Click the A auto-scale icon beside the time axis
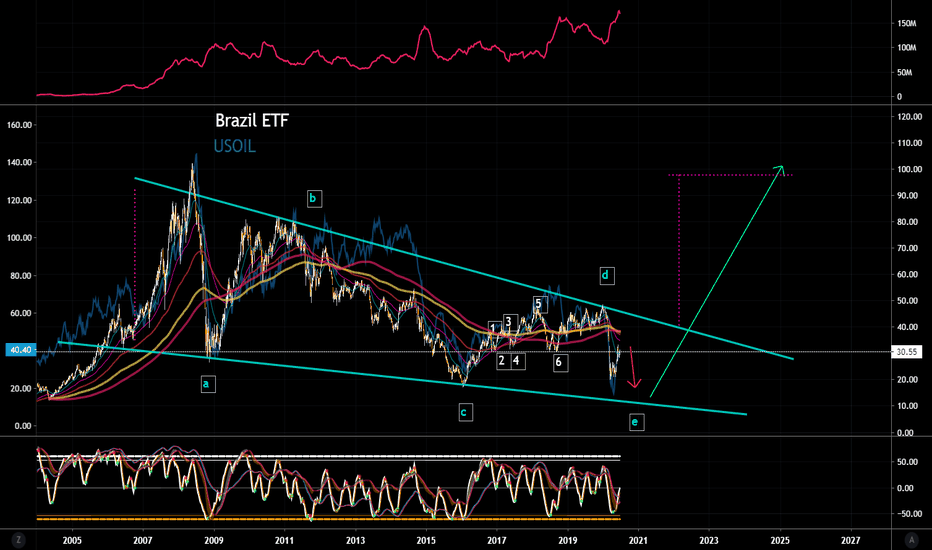The height and width of the screenshot is (550, 932). point(911,540)
